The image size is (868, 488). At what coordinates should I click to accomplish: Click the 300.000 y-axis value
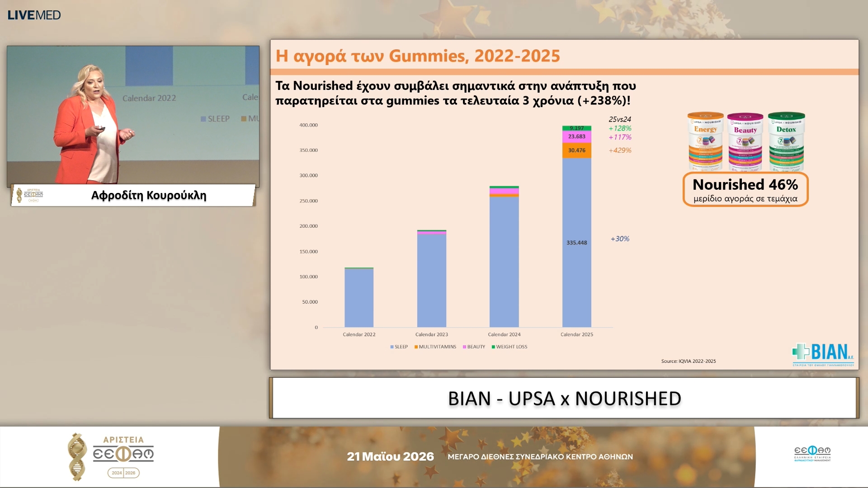[308, 176]
